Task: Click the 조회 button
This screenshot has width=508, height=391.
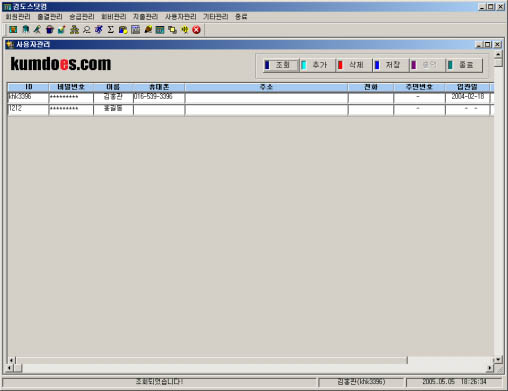Action: 281,65
